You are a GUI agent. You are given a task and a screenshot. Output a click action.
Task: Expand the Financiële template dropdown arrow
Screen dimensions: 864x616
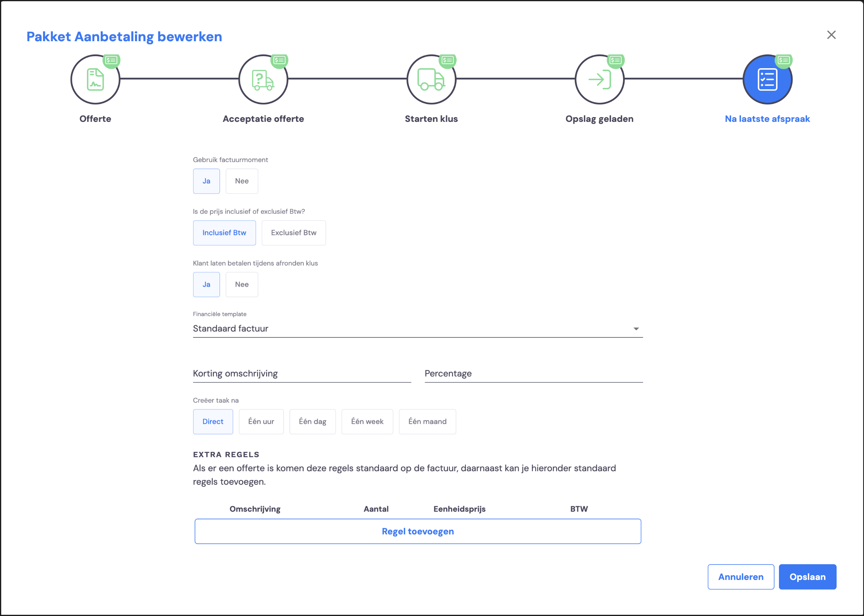[636, 329]
